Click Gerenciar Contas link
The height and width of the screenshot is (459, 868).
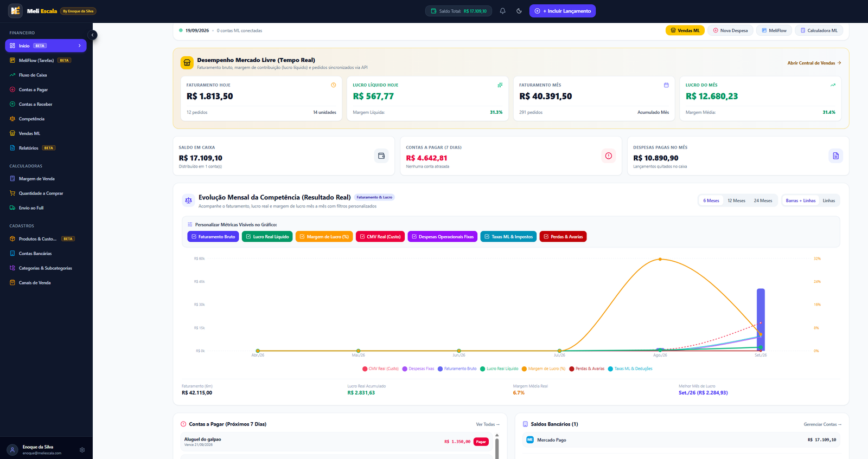822,424
